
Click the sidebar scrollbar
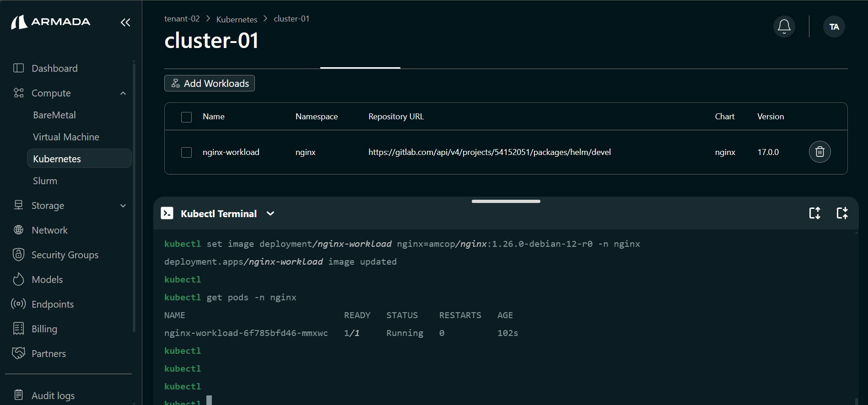click(x=134, y=197)
